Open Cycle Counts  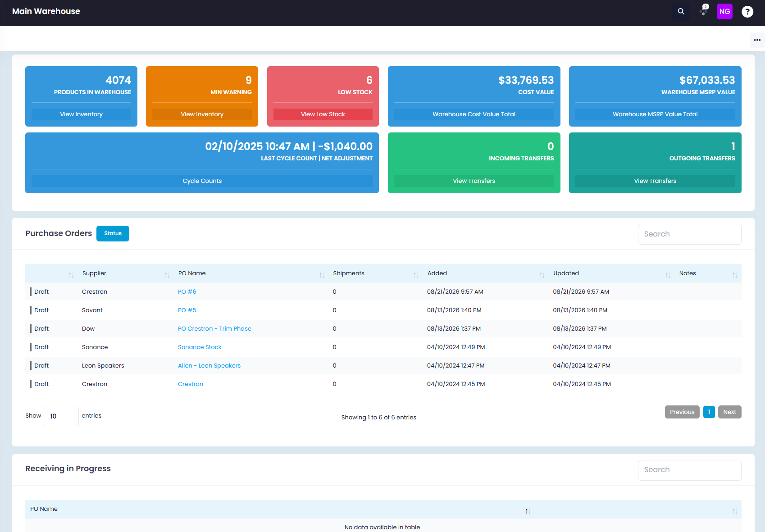tap(202, 181)
